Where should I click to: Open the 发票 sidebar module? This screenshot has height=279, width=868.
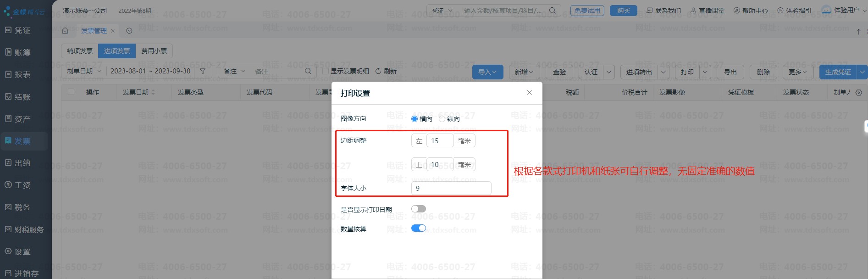[23, 141]
